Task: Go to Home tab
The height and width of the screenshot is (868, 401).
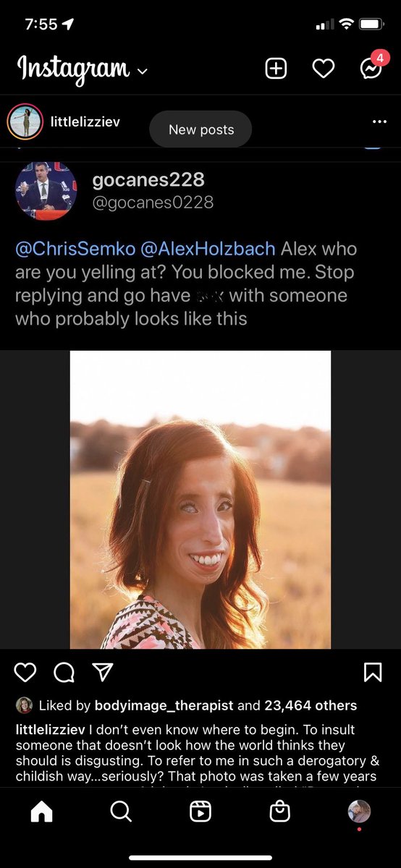Action: click(41, 812)
